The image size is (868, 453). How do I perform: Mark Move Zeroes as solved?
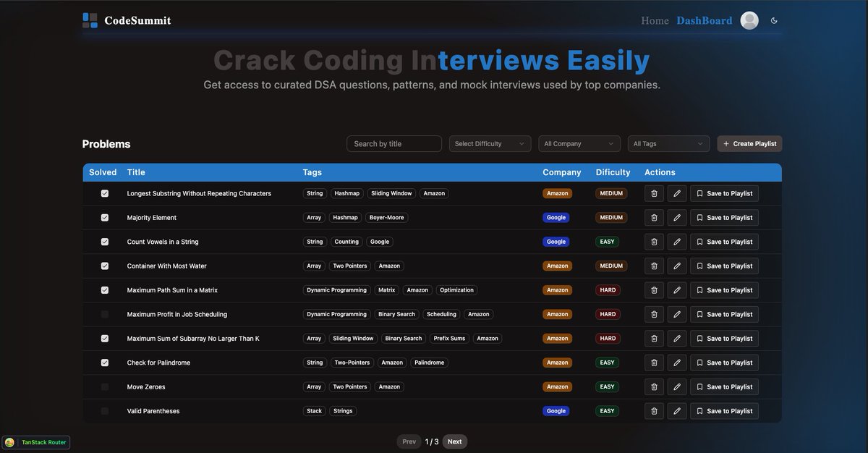[x=105, y=386]
